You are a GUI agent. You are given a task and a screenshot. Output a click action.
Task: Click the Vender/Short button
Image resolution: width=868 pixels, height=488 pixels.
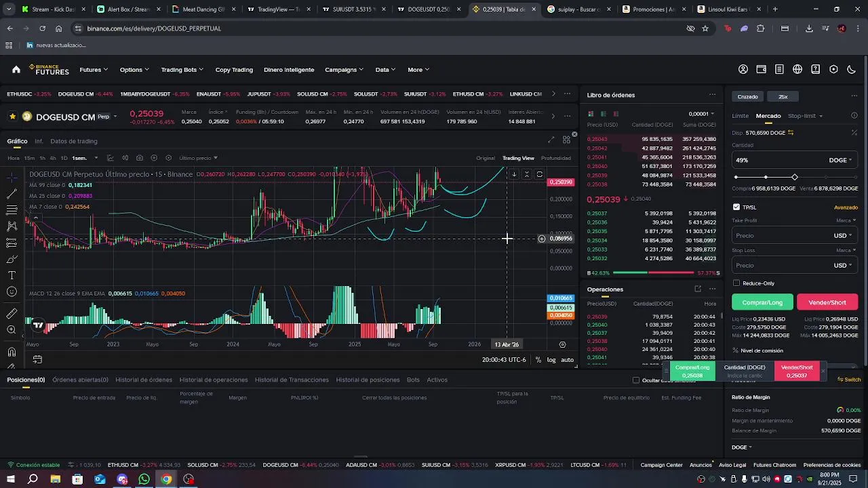827,302
